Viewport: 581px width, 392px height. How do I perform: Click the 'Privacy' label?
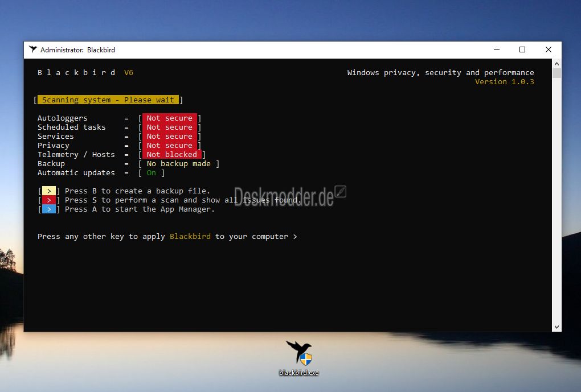coord(54,146)
